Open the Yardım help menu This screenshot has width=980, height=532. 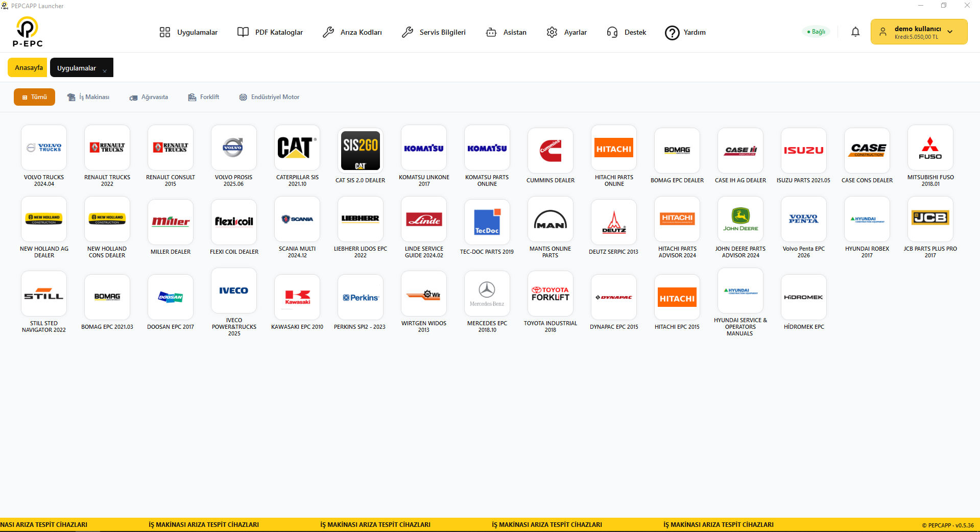point(685,32)
